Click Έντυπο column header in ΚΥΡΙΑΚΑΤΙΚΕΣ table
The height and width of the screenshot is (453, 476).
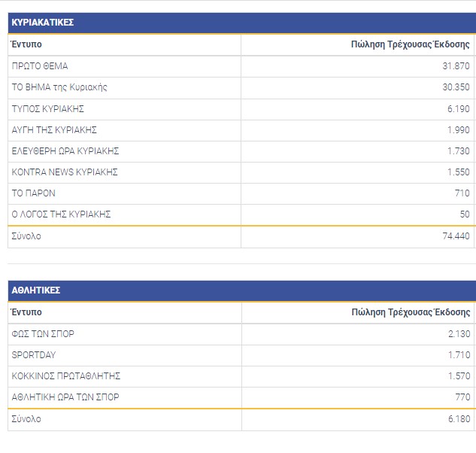coord(26,44)
